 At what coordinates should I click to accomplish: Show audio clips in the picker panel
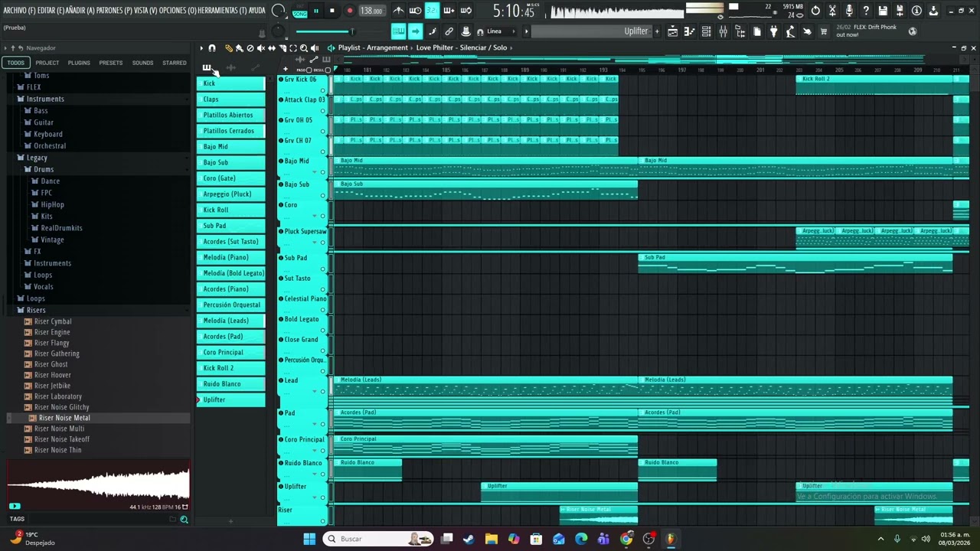point(231,67)
